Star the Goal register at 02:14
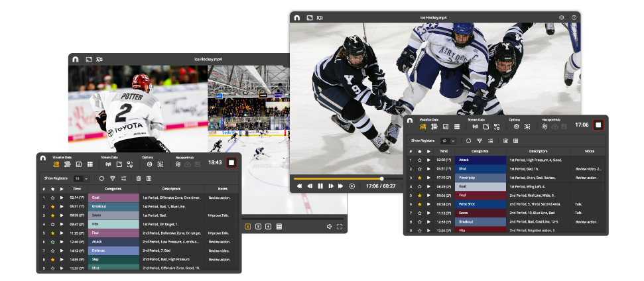The image size is (644, 281). click(52, 197)
